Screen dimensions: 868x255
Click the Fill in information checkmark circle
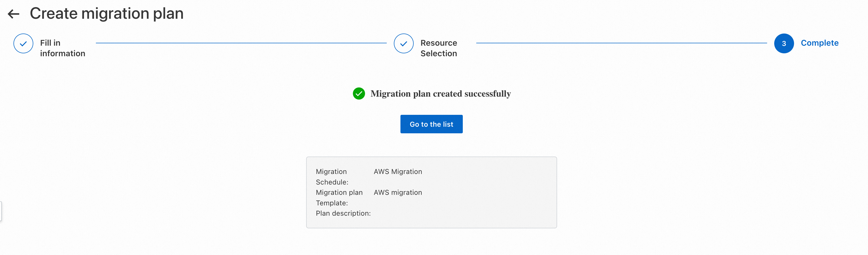23,44
